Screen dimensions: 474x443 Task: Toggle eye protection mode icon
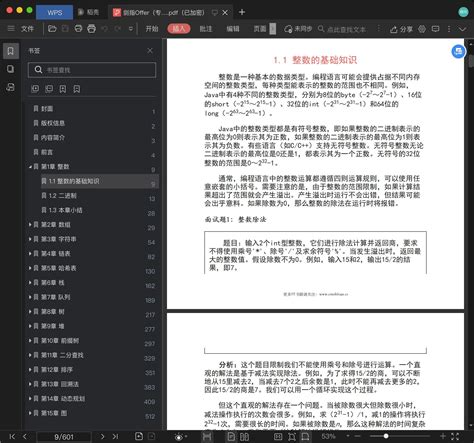pos(179,436)
